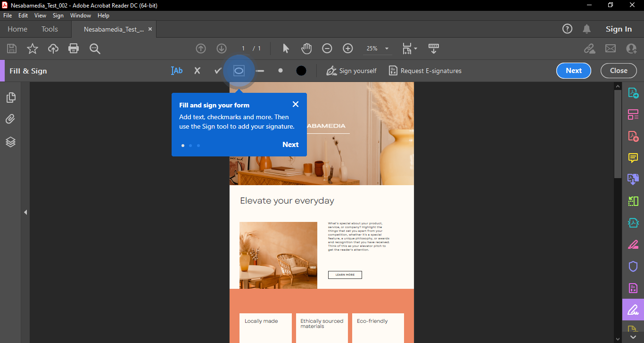Image resolution: width=644 pixels, height=343 pixels.
Task: Open the Window menu
Action: [x=81, y=16]
